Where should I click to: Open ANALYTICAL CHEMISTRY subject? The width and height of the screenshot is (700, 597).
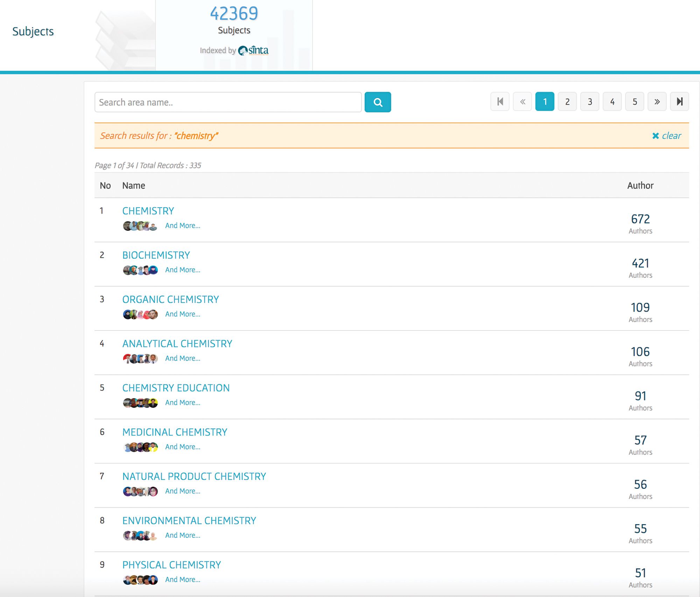tap(177, 344)
